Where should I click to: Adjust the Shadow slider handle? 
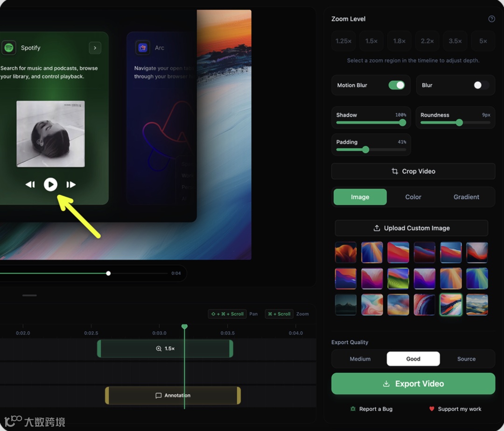pyautogui.click(x=402, y=122)
